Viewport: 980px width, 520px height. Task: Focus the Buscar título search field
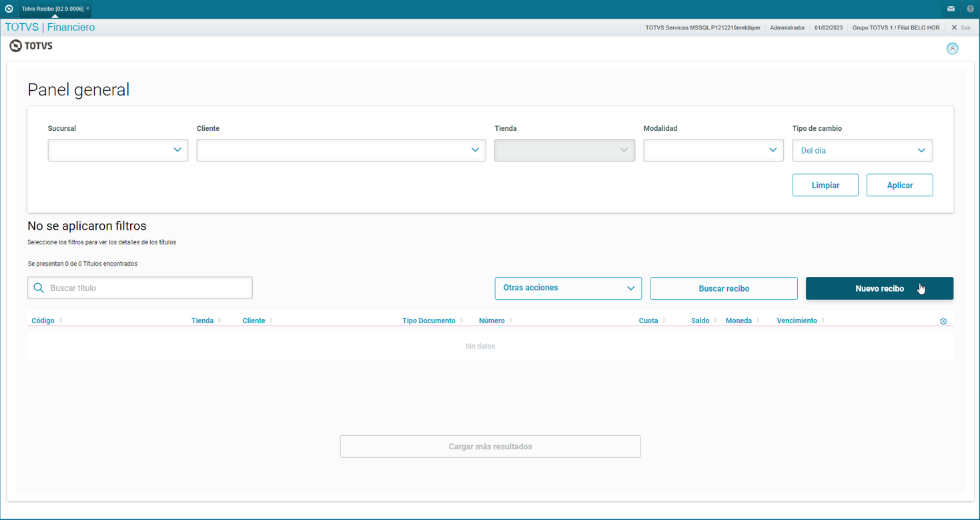(x=140, y=288)
